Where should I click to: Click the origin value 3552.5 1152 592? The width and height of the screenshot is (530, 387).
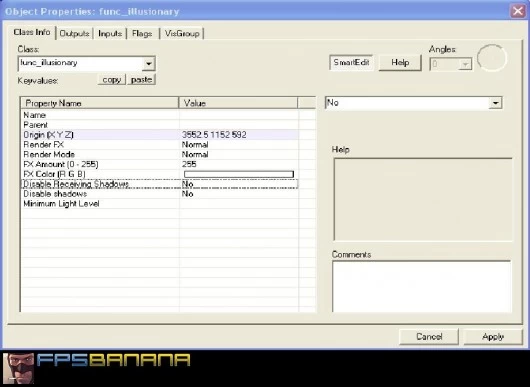coord(214,135)
